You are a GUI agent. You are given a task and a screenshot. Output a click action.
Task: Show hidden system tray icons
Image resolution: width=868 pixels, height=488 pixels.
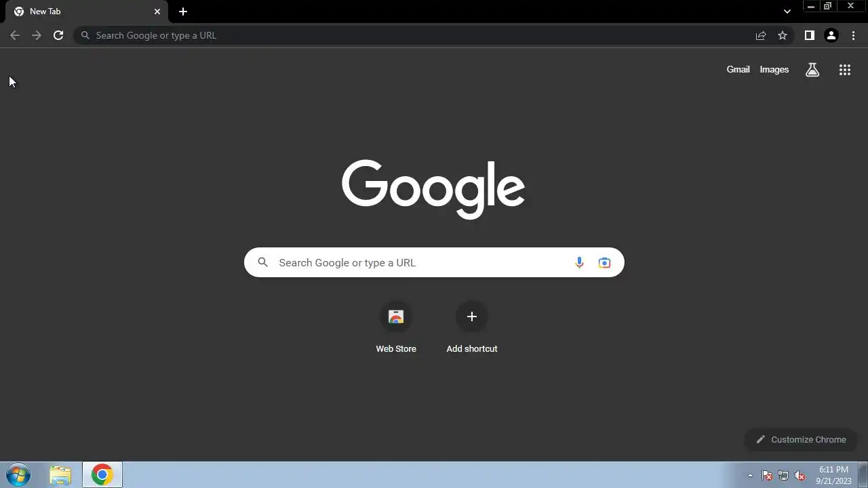(x=750, y=475)
